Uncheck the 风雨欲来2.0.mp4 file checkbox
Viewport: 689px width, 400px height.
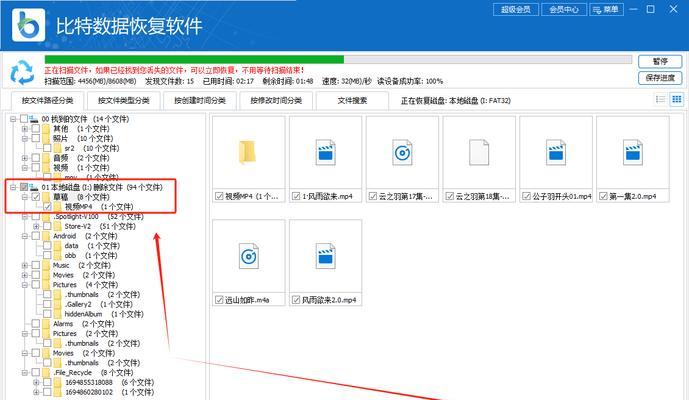(296, 300)
